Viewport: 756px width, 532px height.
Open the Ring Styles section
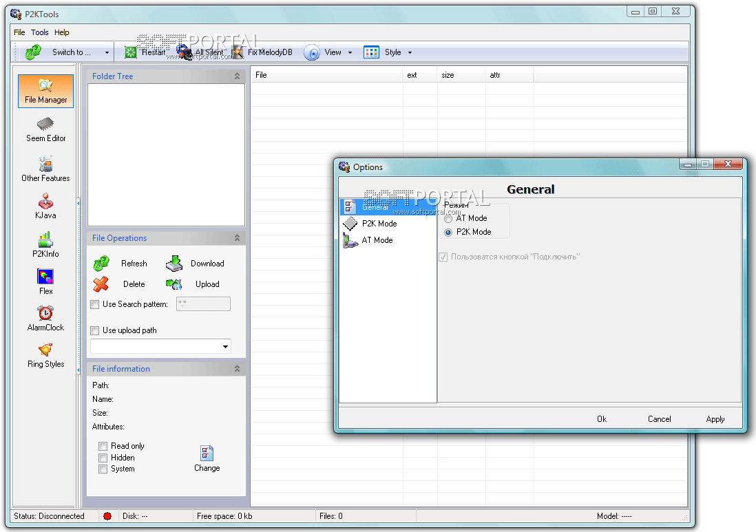pyautogui.click(x=46, y=356)
